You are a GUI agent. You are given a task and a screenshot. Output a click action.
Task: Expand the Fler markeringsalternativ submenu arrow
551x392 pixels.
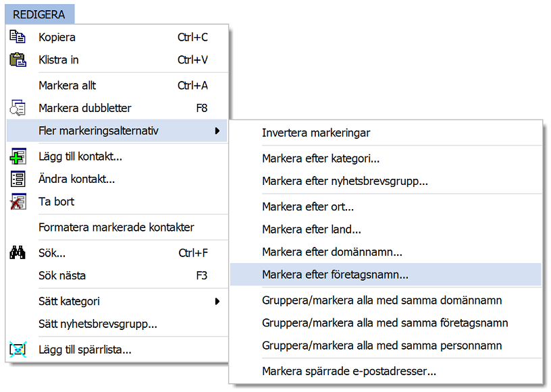point(217,131)
